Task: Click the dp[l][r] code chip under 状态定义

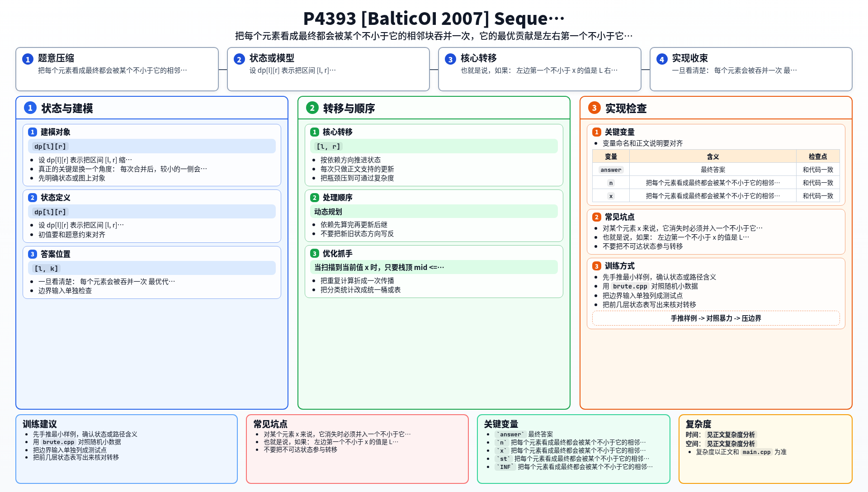Action: (x=50, y=212)
